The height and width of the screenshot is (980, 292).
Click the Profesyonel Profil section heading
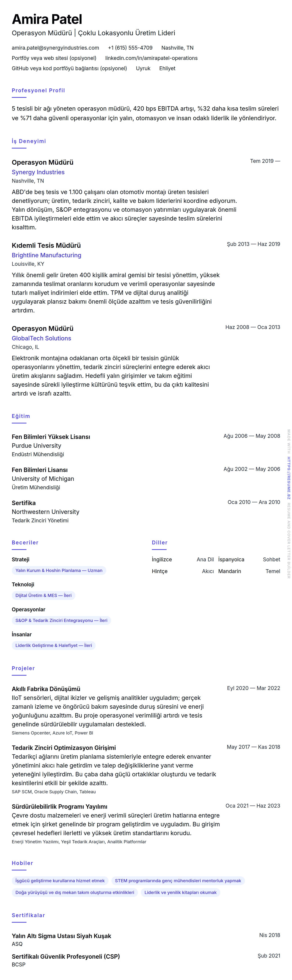coord(38,91)
